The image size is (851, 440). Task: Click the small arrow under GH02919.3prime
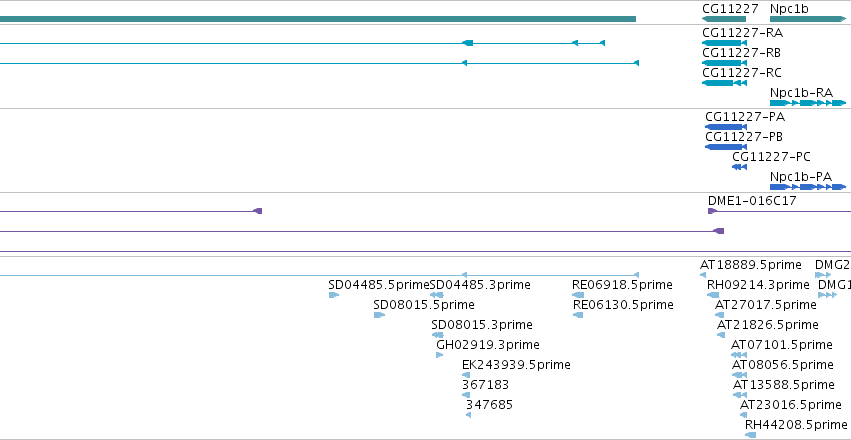[440, 355]
